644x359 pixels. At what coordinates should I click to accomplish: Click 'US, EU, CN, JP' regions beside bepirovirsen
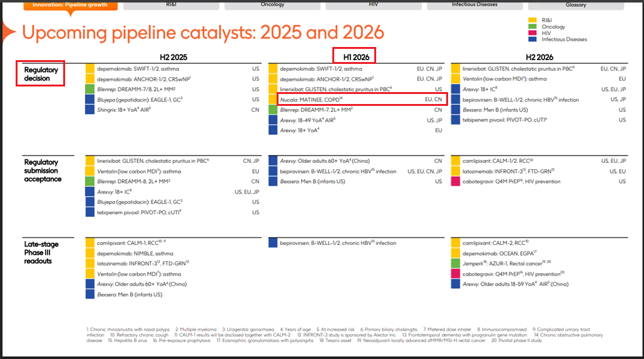coord(425,171)
